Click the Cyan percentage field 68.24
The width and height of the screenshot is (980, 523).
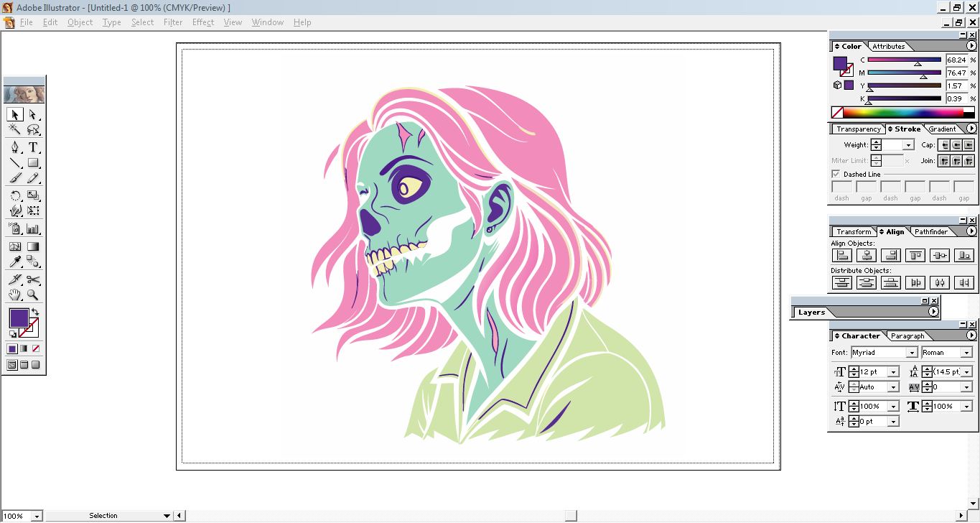pos(956,60)
